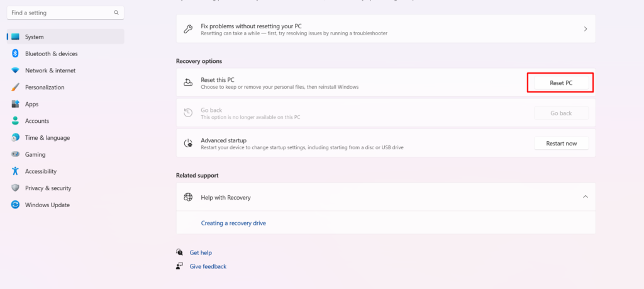Viewport: 644px width, 289px height.
Task: Click the Privacy & security shield icon
Action: click(15, 188)
